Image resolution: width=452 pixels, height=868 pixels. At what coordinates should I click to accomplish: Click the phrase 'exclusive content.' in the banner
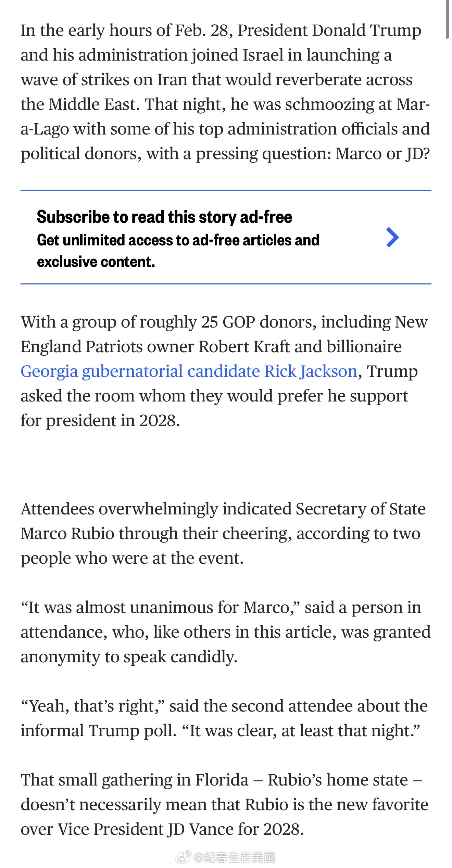point(96,262)
